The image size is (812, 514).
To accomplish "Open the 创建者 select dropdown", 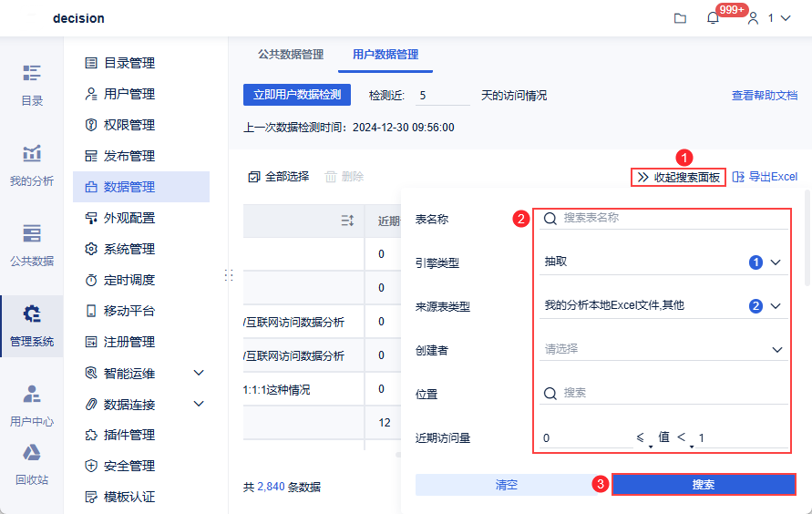I will (776, 349).
